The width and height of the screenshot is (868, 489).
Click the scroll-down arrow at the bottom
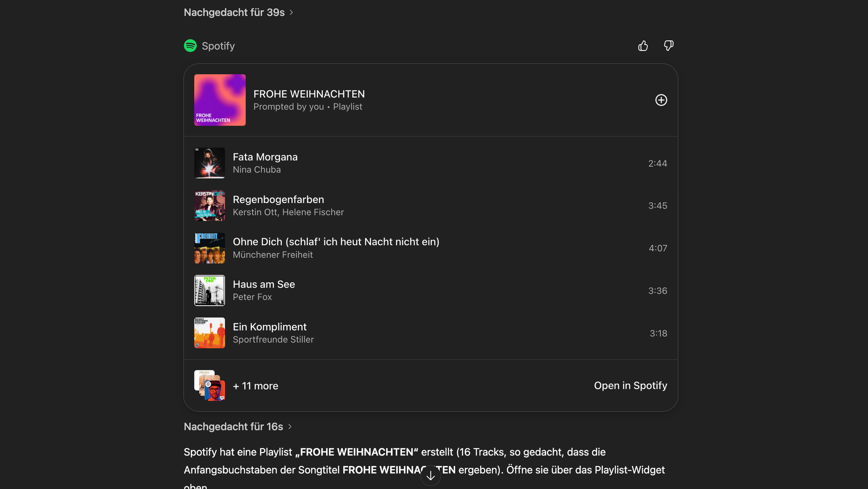pyautogui.click(x=431, y=475)
